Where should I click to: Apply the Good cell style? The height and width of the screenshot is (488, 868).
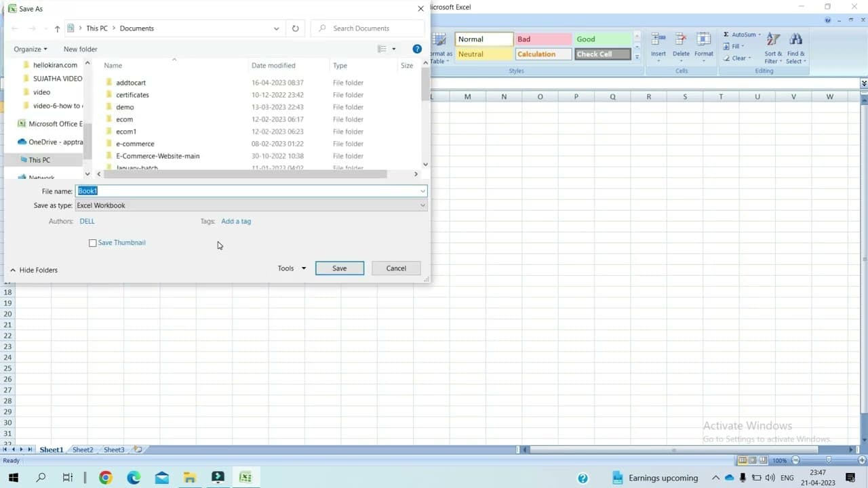pos(603,39)
